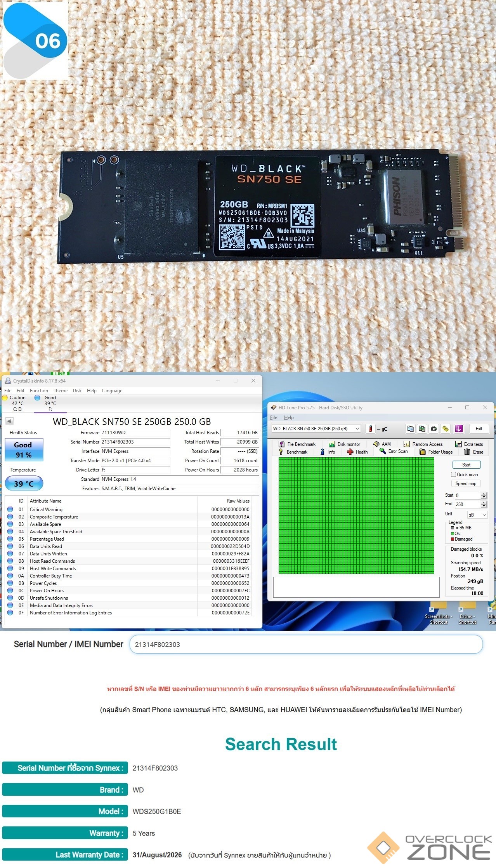Click the Serial Number / IMEI search field
Viewport: 496px width, 868px height.
(306, 644)
